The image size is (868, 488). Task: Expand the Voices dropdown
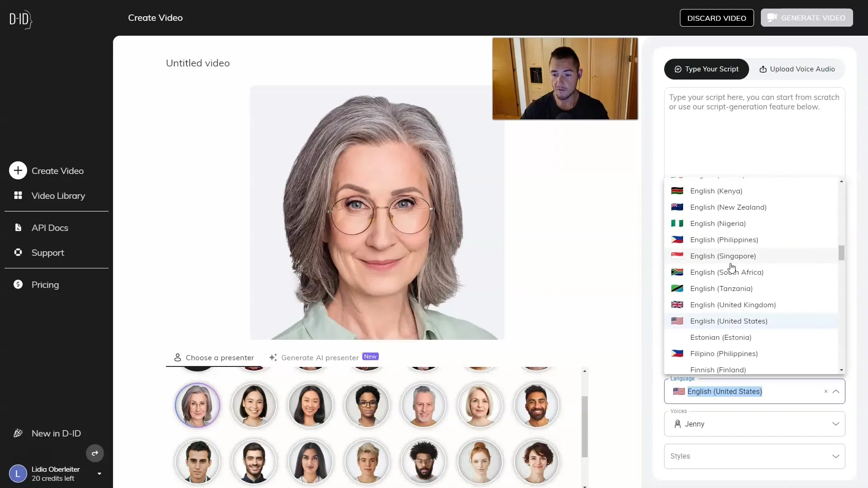[835, 424]
